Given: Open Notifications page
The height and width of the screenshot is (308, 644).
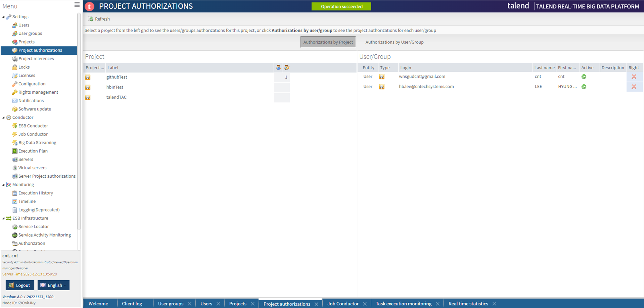Looking at the screenshot, I should (x=31, y=100).
